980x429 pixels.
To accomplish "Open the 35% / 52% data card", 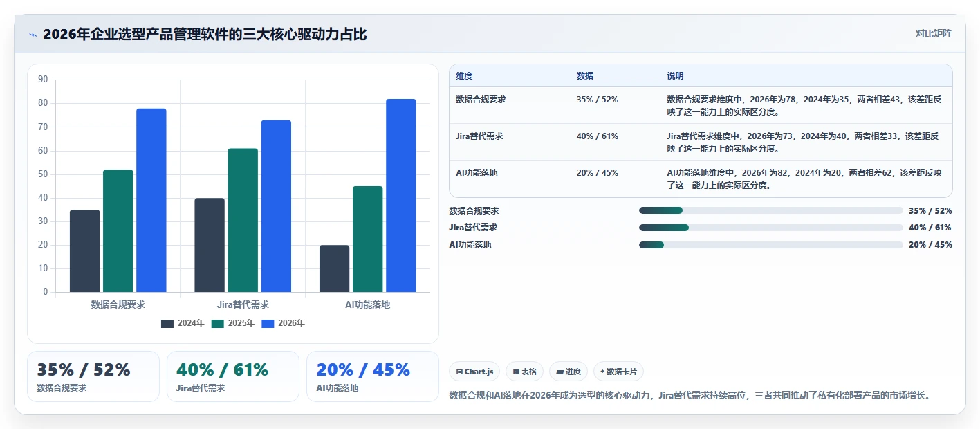I will coord(93,376).
